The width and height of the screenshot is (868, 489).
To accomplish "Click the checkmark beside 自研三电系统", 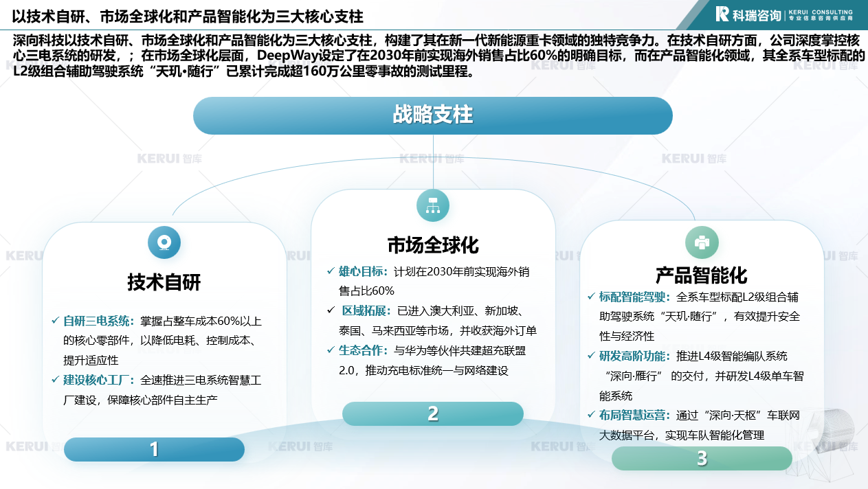I will pyautogui.click(x=55, y=321).
